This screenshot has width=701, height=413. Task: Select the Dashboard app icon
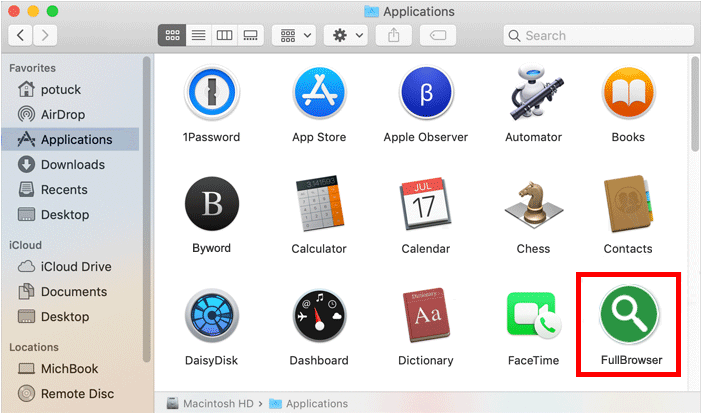coord(319,316)
